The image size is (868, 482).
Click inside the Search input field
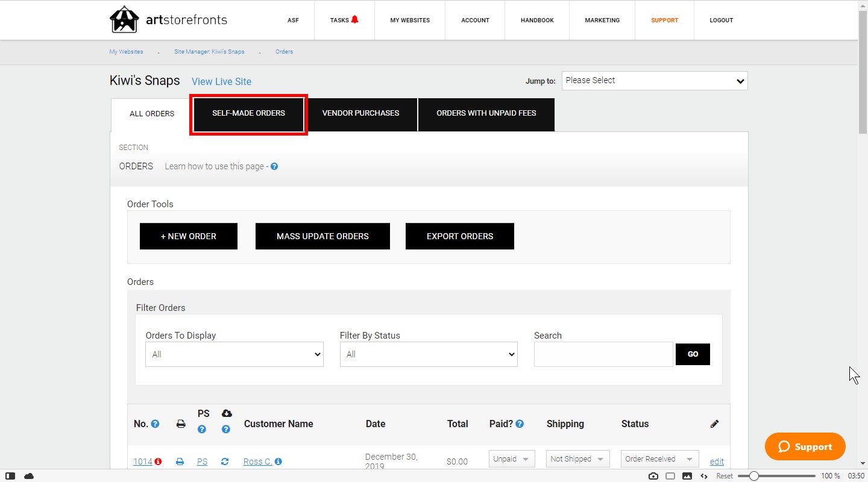point(603,354)
